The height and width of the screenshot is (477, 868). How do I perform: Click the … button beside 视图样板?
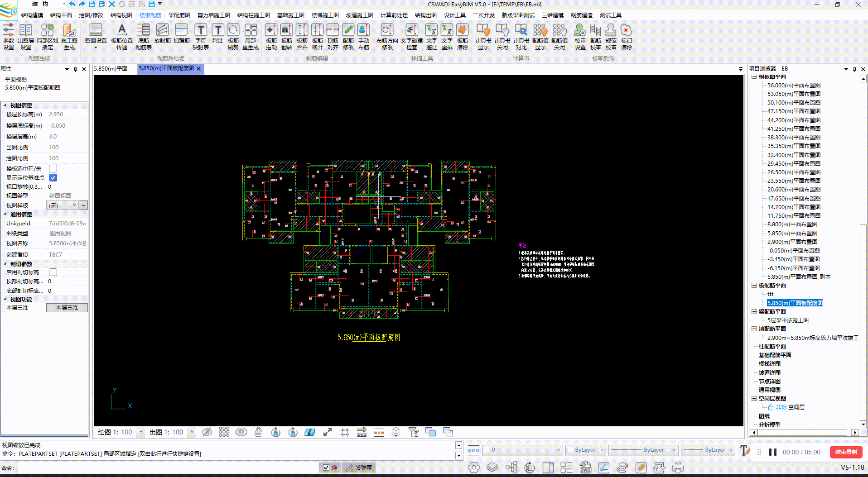(x=83, y=205)
